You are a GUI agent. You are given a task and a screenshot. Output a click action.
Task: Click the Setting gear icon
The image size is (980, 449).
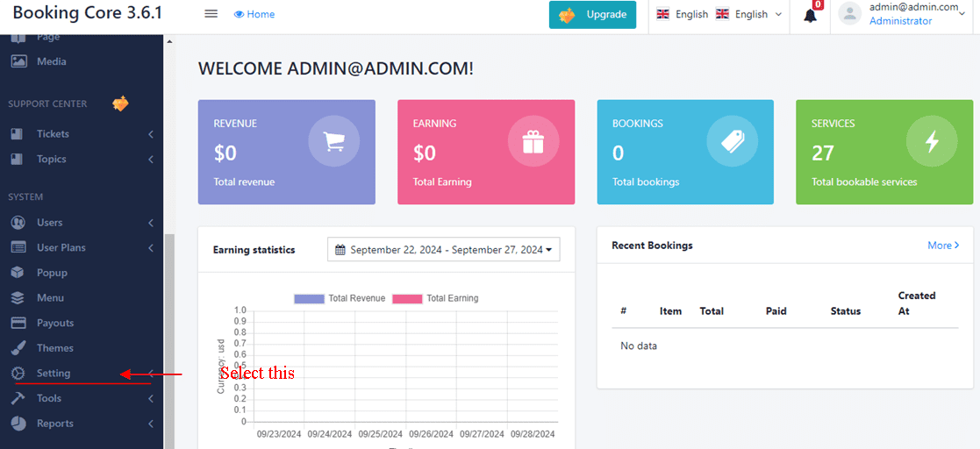point(18,374)
